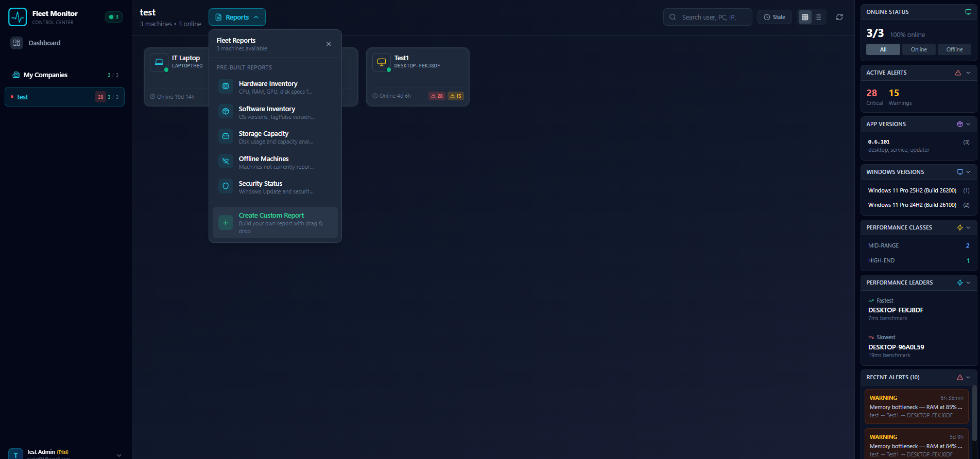Click the Windows Versions monitor icon
980x459 pixels.
(x=960, y=172)
